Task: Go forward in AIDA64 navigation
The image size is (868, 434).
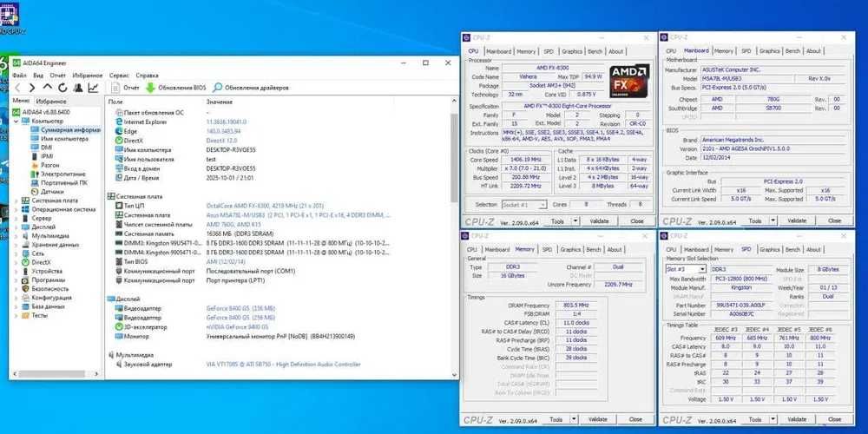Action: point(31,88)
